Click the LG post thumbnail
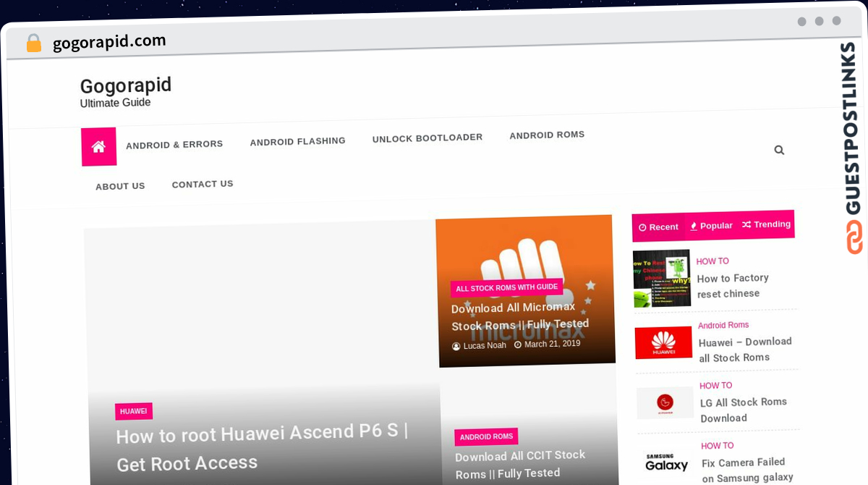868x485 pixels. click(x=665, y=403)
